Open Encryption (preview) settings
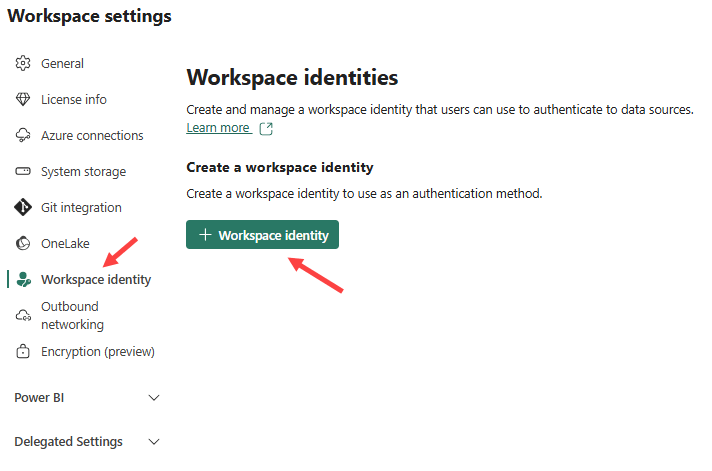Viewport: 712px width, 471px height. point(98,352)
